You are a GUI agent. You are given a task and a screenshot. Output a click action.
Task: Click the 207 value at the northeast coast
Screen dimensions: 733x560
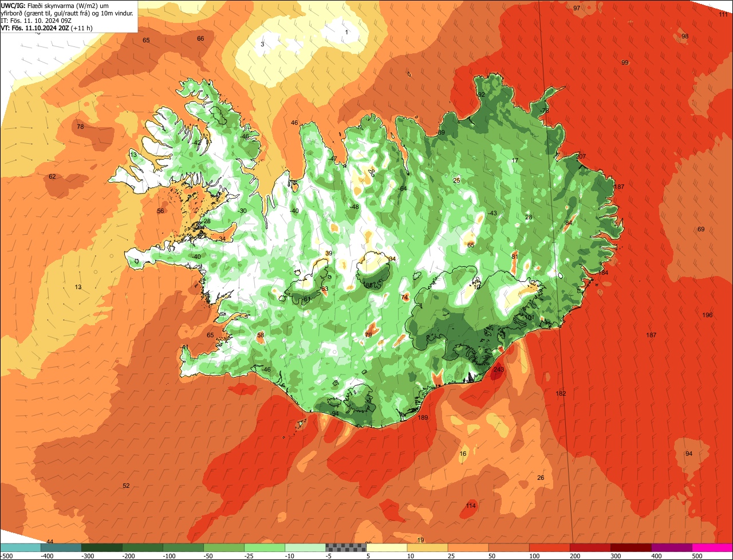point(581,156)
